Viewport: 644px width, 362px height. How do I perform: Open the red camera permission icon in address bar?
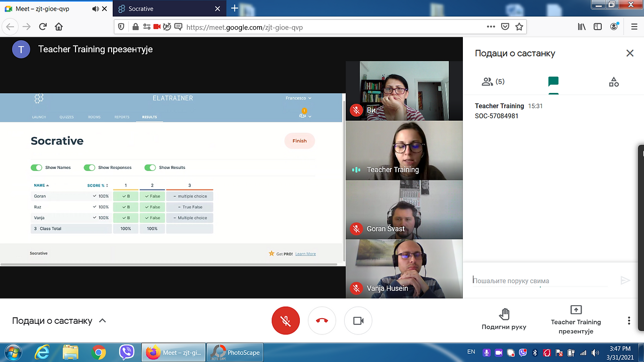click(x=156, y=27)
